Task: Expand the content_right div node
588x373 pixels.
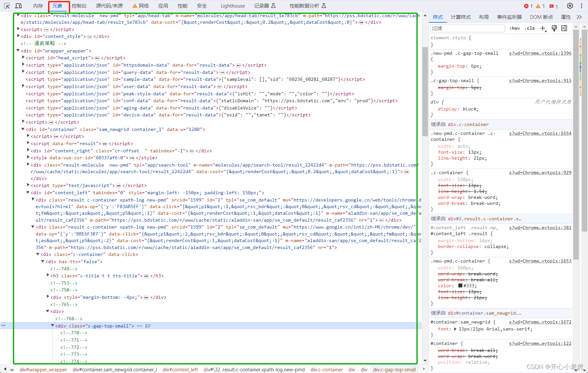Action: pyautogui.click(x=28, y=150)
